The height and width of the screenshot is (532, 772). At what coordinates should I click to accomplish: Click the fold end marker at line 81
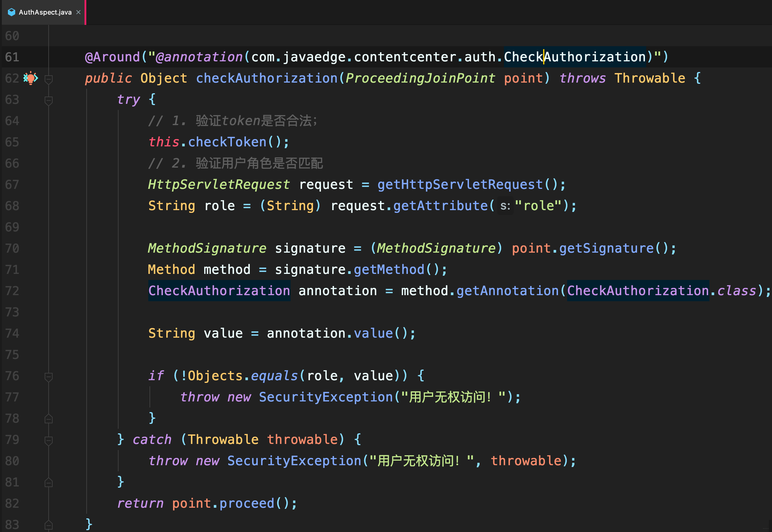[48, 482]
